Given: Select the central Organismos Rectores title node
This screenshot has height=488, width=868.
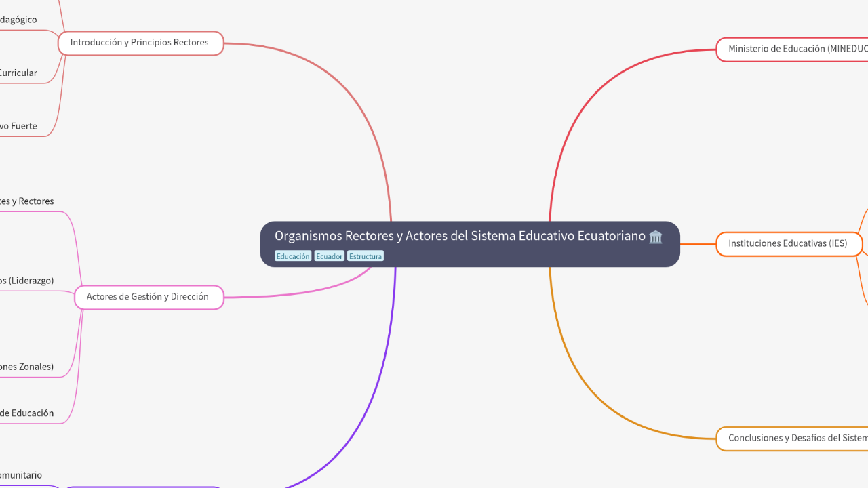Looking at the screenshot, I should tap(460, 237).
